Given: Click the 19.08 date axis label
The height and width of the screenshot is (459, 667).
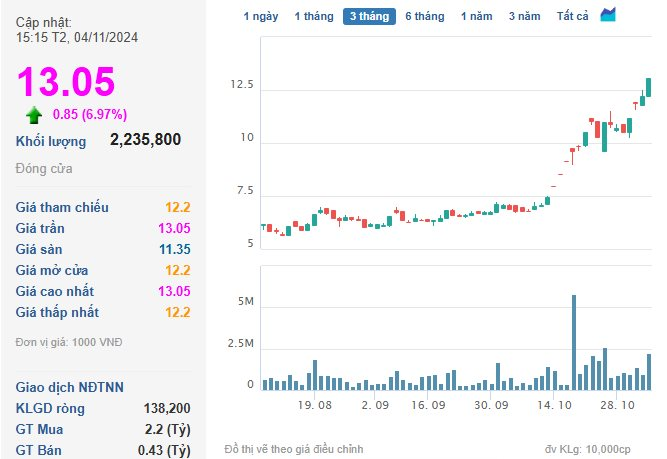Looking at the screenshot, I should pos(314,405).
